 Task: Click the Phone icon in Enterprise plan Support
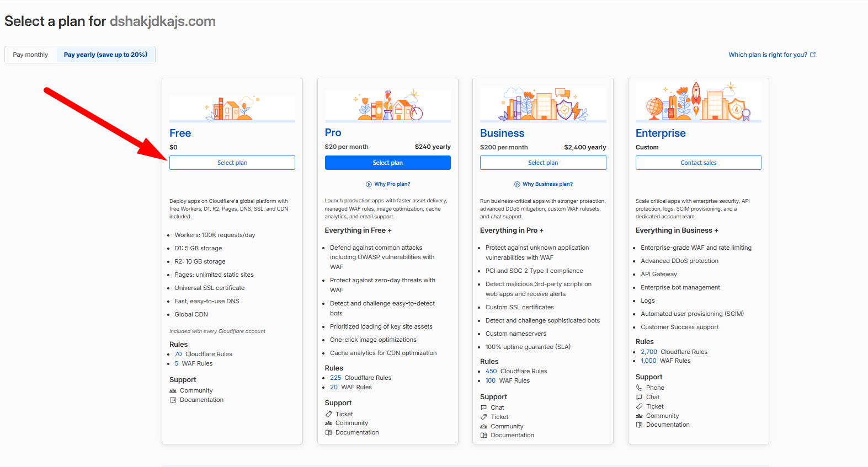(x=640, y=388)
